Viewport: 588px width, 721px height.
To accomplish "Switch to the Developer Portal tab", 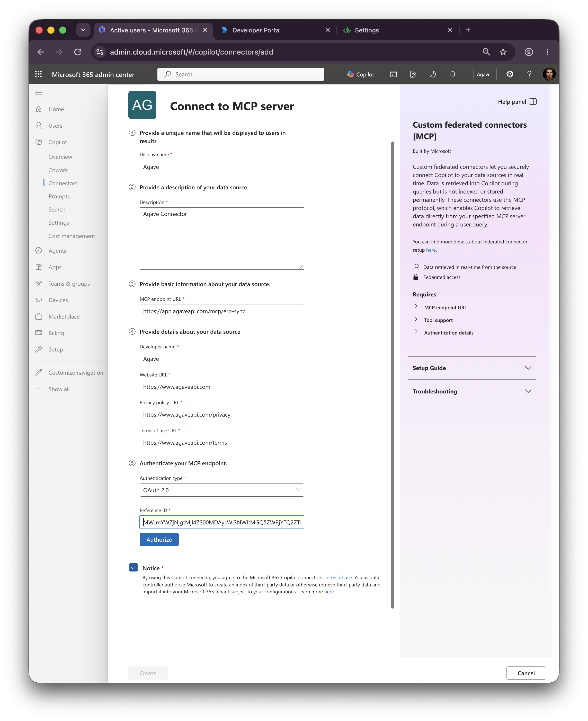I will pos(275,30).
